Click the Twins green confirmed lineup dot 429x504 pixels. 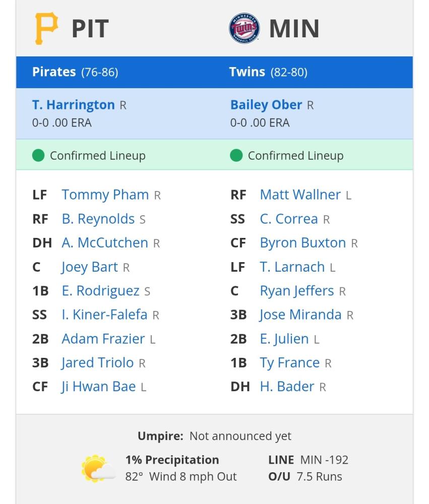tap(236, 156)
